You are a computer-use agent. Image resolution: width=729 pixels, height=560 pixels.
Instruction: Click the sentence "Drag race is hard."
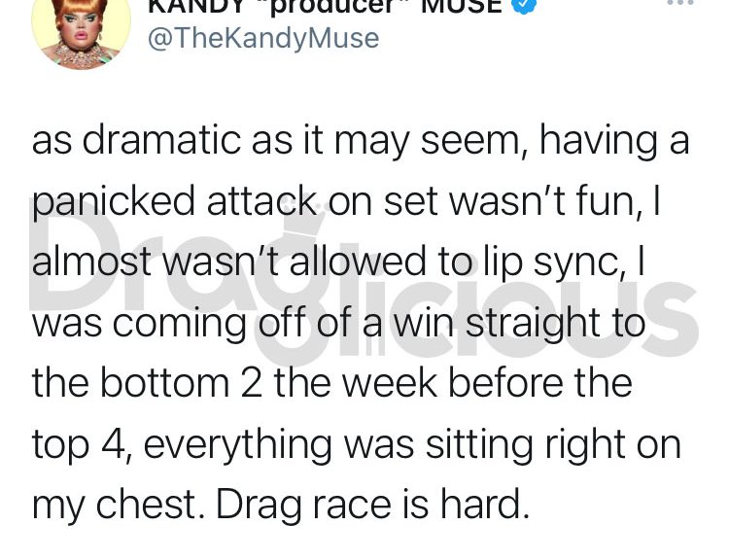[372, 505]
